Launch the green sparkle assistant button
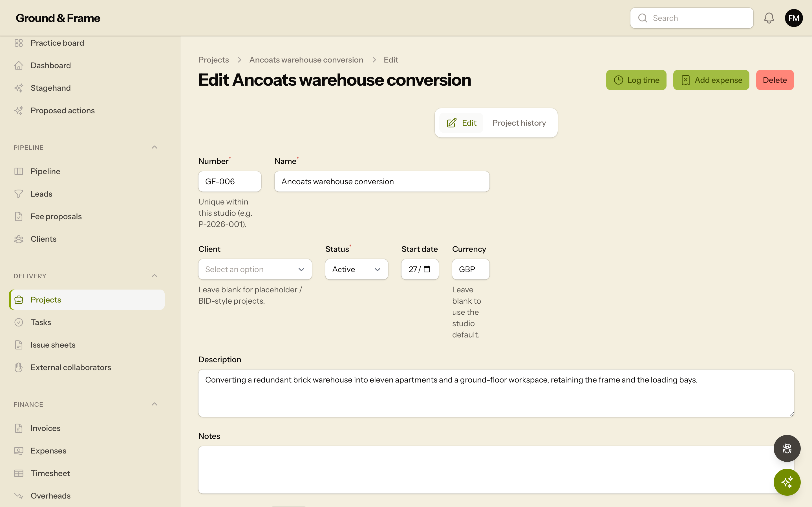 pyautogui.click(x=787, y=482)
